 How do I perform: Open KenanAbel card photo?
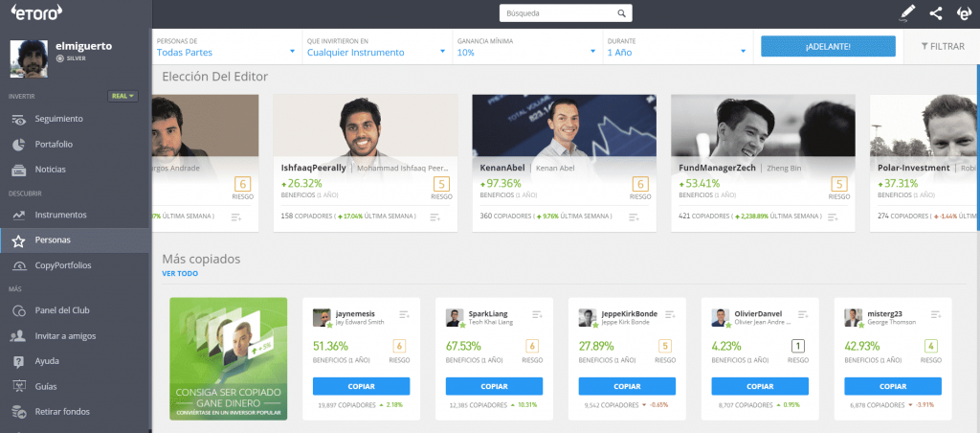565,125
